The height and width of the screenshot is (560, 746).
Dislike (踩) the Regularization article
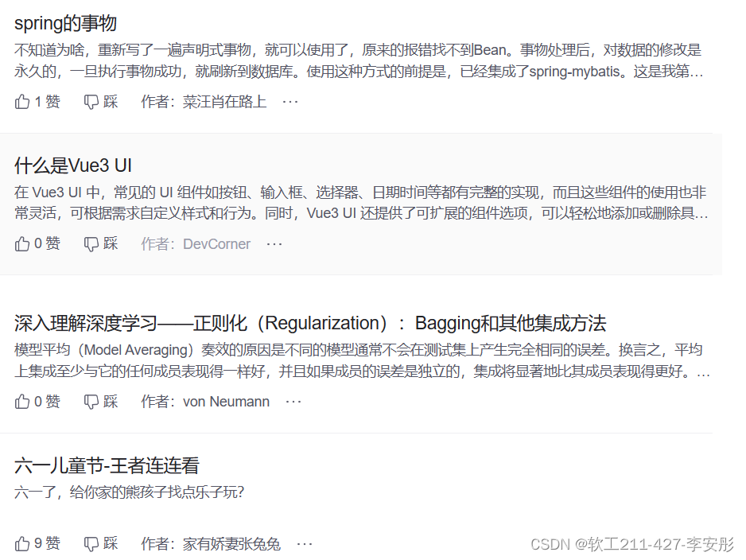(x=99, y=402)
